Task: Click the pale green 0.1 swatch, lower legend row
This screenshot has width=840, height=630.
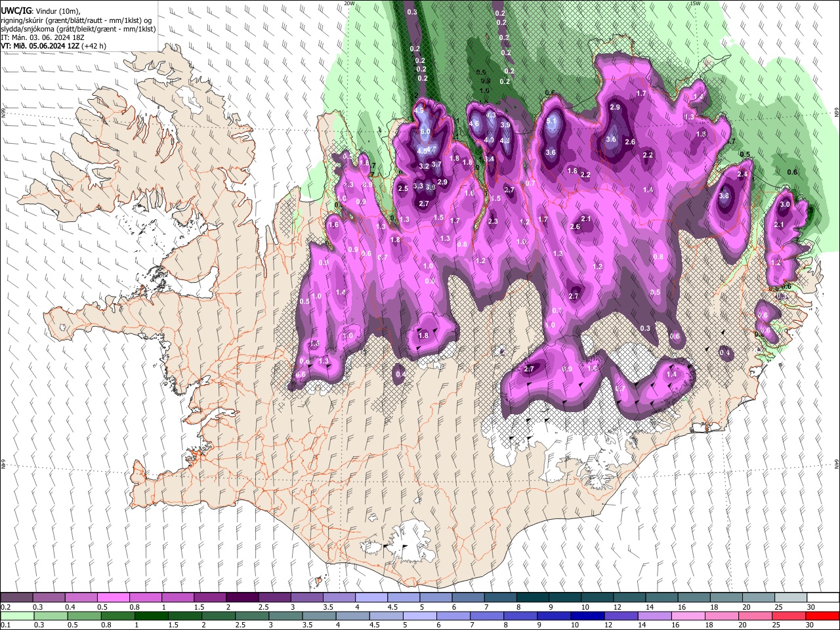Action: click(17, 616)
